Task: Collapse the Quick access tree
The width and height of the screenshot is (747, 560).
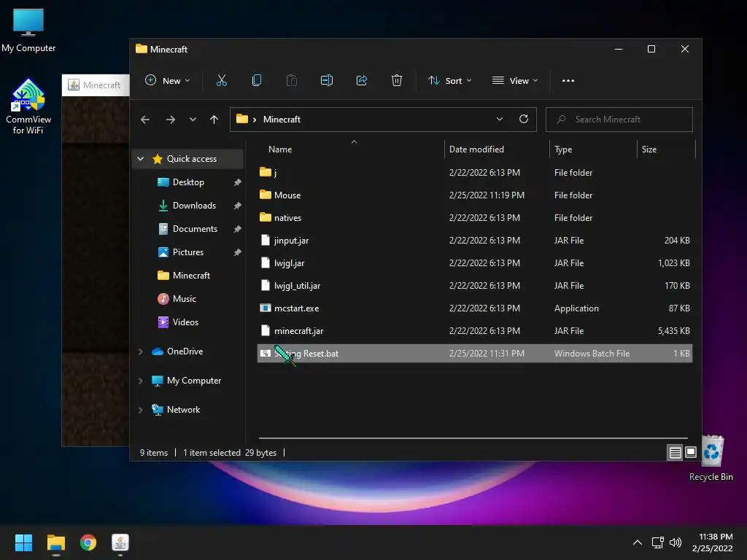Action: point(141,158)
